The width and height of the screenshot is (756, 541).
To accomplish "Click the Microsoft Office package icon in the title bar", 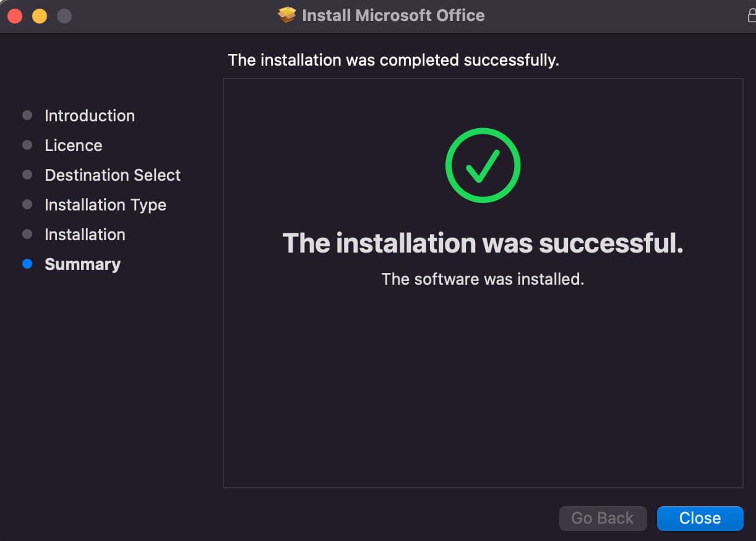I will pyautogui.click(x=287, y=15).
